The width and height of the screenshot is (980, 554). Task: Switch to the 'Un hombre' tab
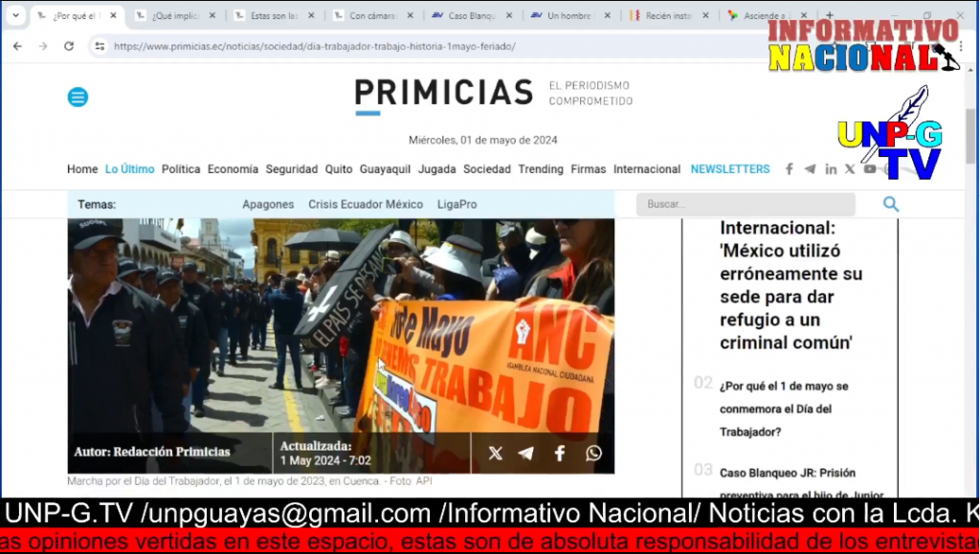(569, 15)
